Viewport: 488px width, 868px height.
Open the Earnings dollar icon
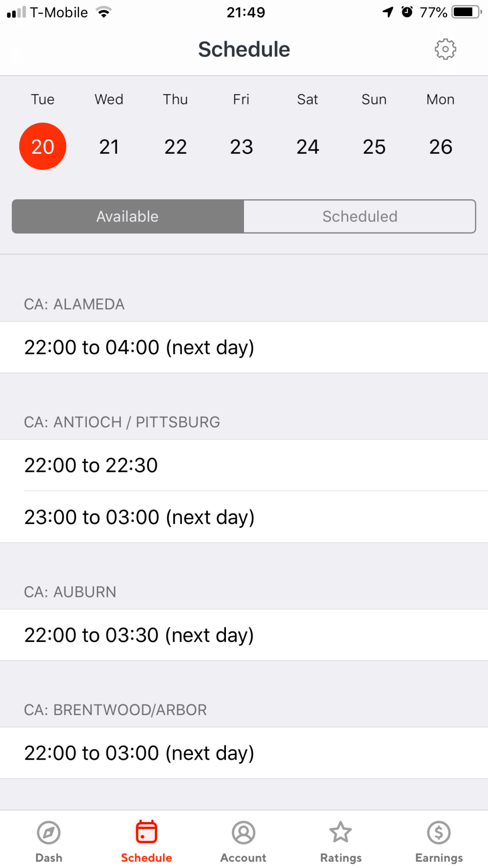439,833
